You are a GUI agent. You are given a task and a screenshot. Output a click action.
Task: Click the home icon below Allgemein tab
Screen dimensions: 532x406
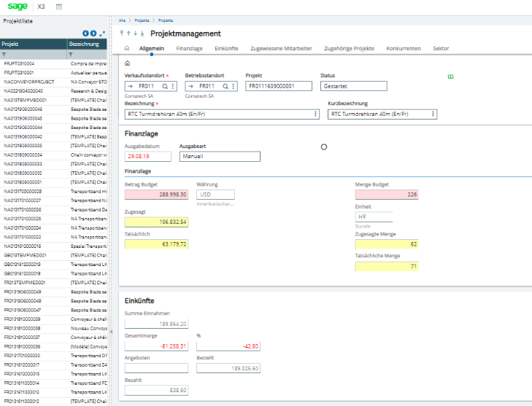[x=128, y=63]
